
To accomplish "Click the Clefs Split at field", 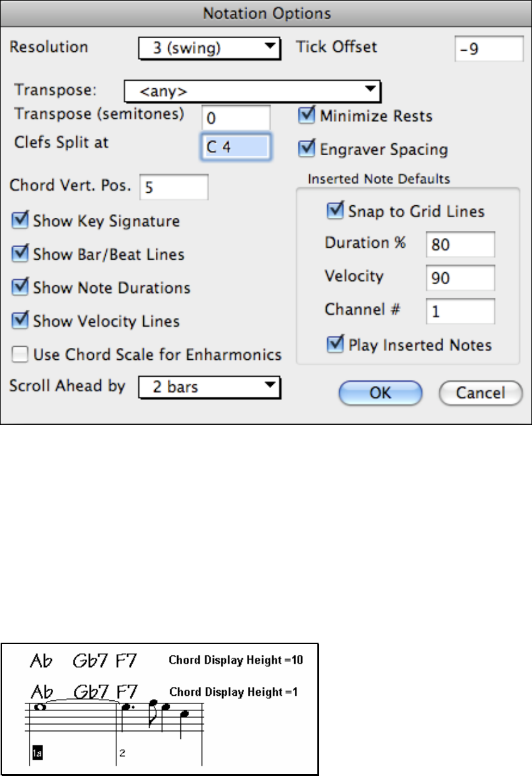I will (236, 146).
